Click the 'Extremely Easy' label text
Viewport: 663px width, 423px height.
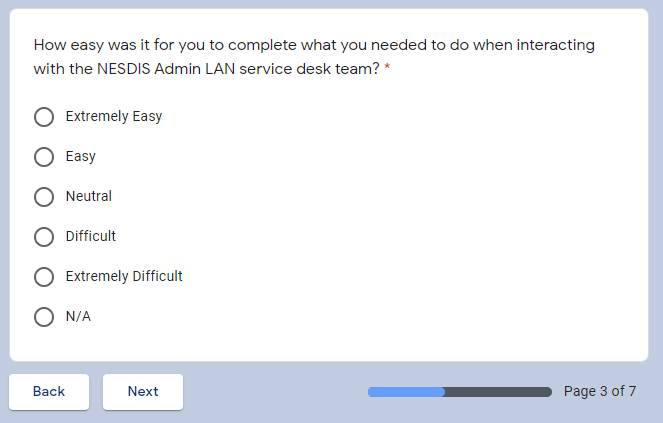pyautogui.click(x=114, y=116)
